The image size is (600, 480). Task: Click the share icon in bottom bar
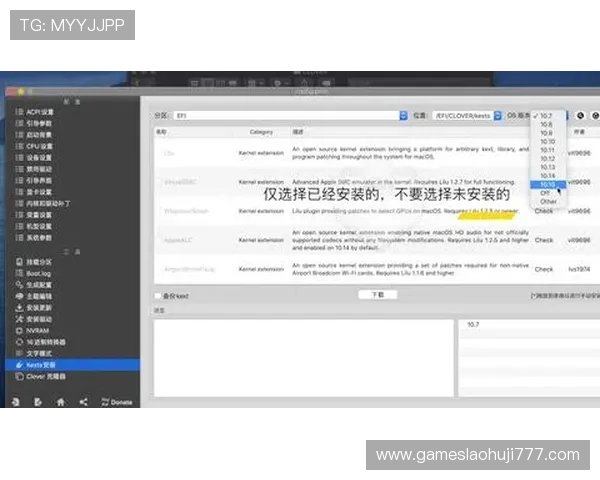83,402
